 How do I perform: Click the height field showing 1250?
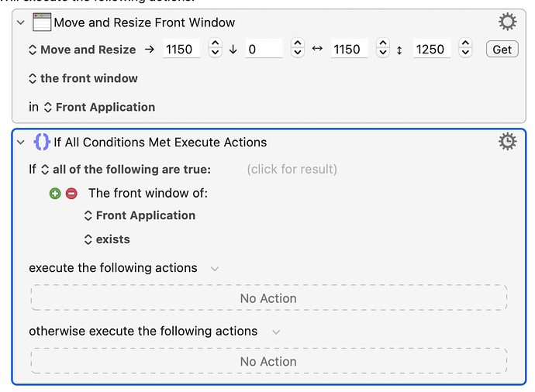(430, 50)
